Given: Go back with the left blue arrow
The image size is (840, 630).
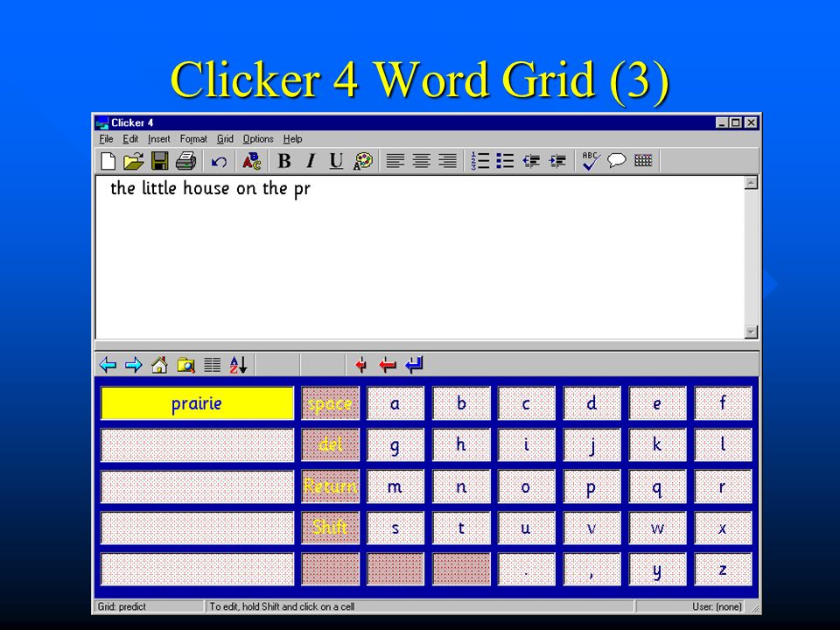Looking at the screenshot, I should click(x=108, y=365).
